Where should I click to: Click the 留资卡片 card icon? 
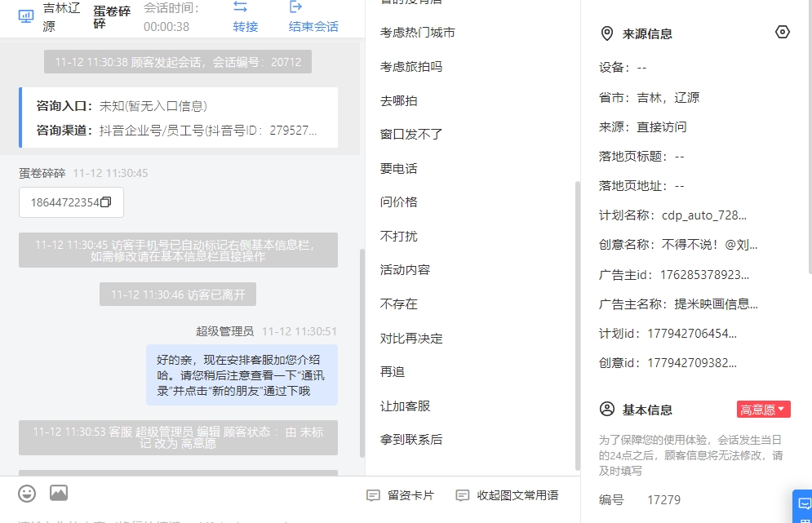click(x=373, y=495)
